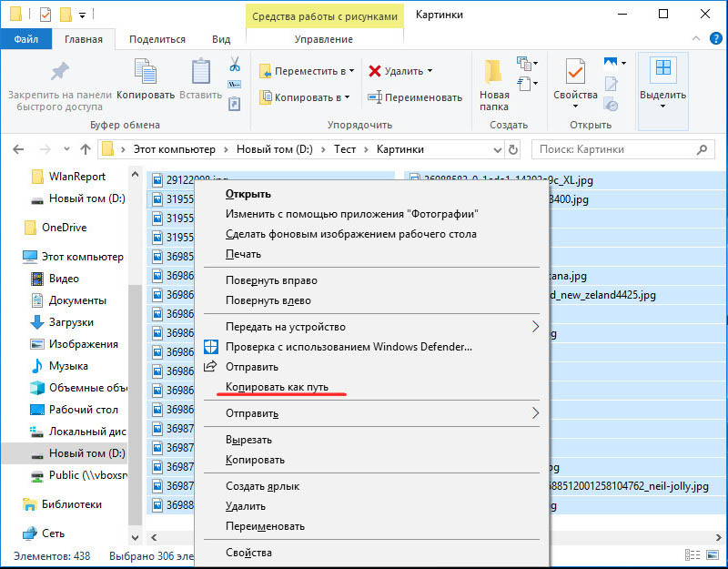Select Музыка in navigation pane

coord(68,366)
